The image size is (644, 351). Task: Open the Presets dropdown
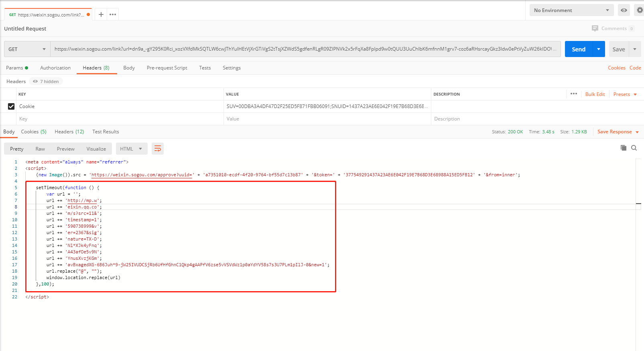(x=625, y=94)
